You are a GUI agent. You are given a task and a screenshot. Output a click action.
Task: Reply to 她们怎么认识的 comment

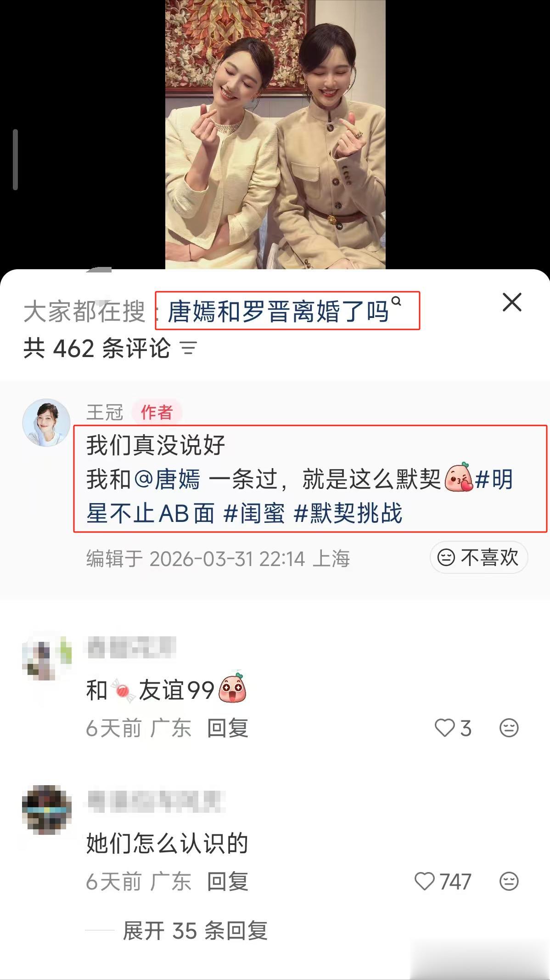tap(227, 882)
